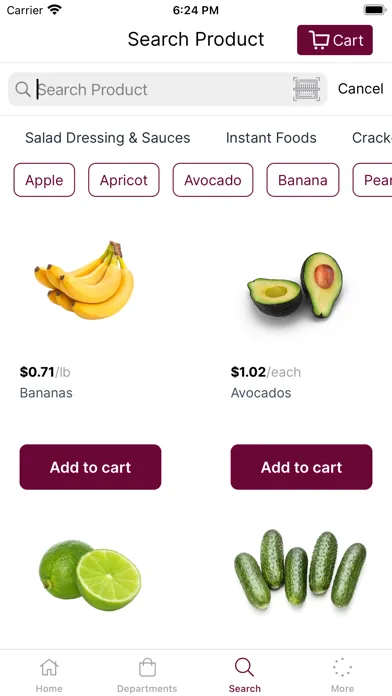Tap the battery status icon

375,10
